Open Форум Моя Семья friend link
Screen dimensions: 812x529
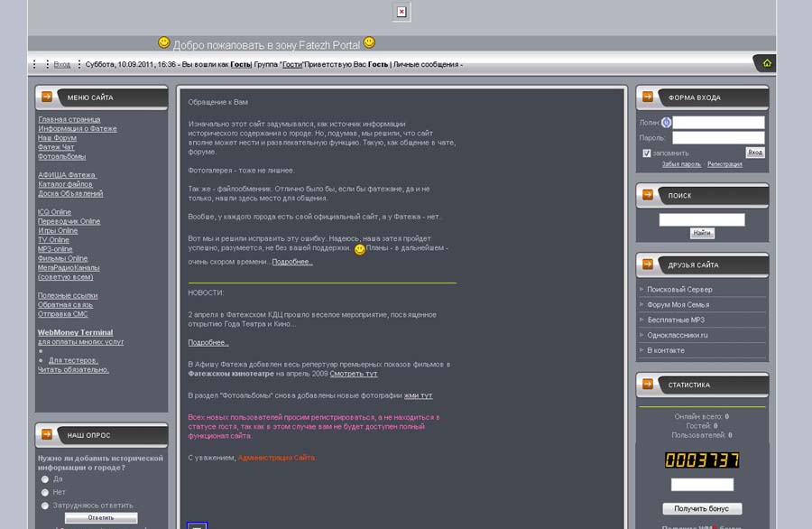tap(678, 304)
